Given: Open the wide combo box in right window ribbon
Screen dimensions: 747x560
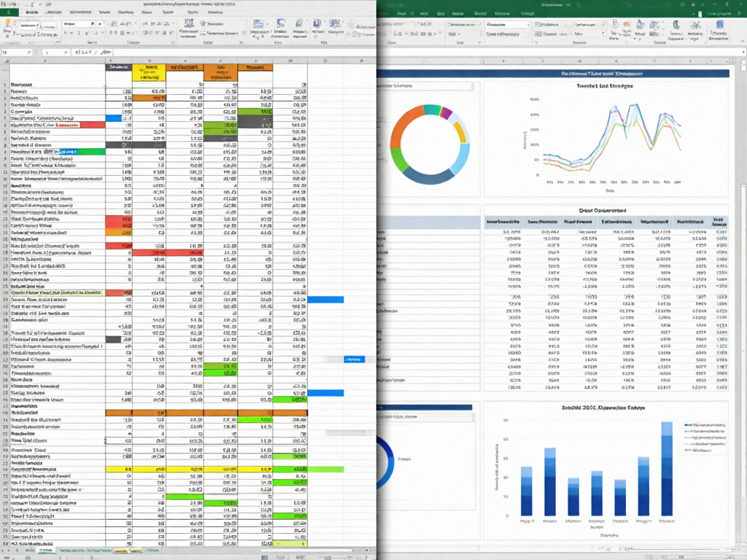Looking at the screenshot, I should click(x=508, y=24).
